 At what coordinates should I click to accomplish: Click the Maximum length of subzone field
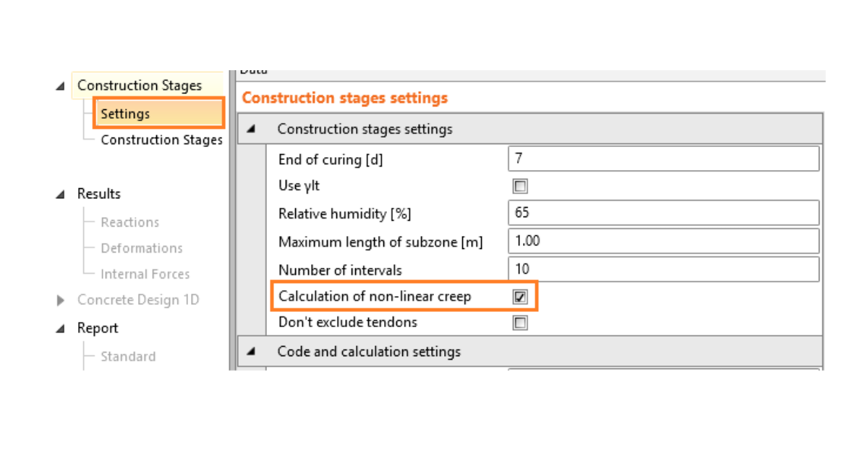663,241
